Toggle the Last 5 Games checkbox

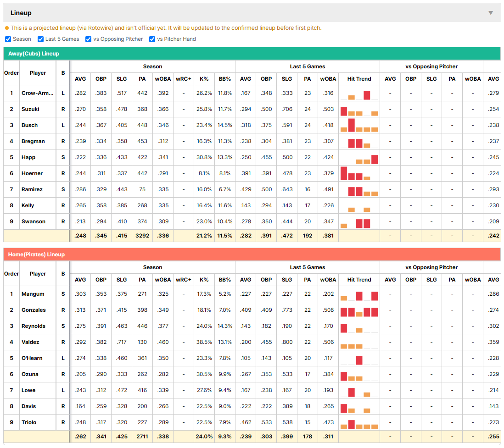click(40, 39)
